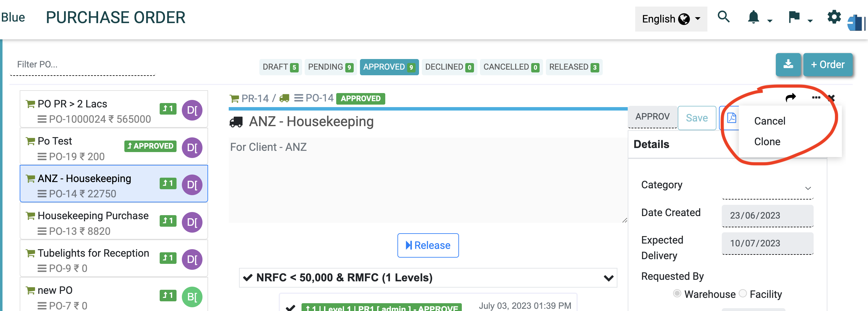The width and height of the screenshot is (868, 311).
Task: Select the Facility radio button
Action: click(x=743, y=294)
